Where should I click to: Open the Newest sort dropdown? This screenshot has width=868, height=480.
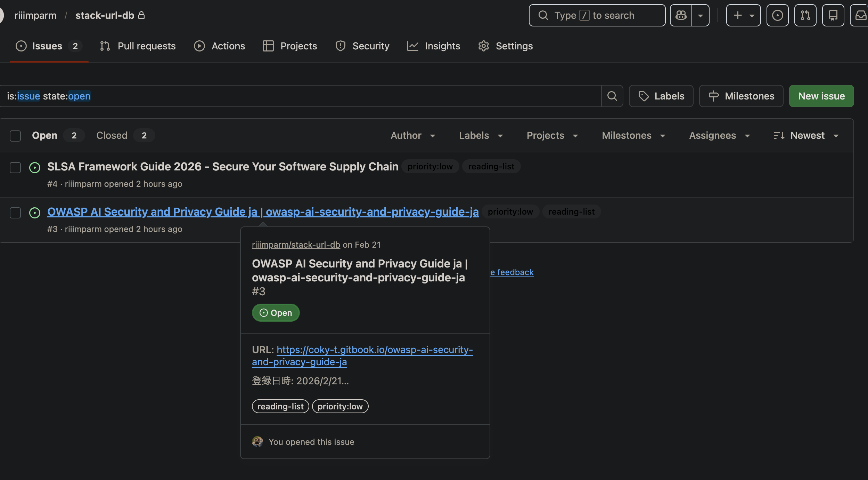coord(806,136)
